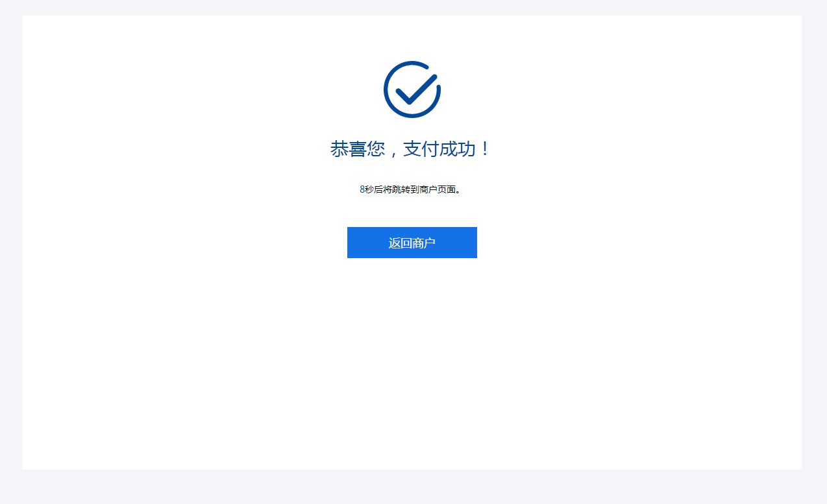Click the countdown redirect message text
827x504 pixels.
click(411, 189)
